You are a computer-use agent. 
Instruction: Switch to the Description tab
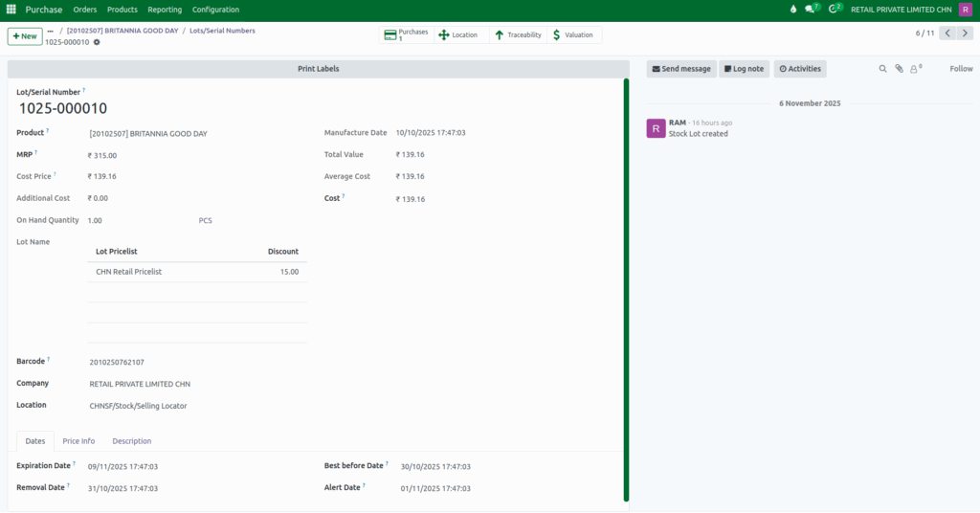tap(132, 441)
